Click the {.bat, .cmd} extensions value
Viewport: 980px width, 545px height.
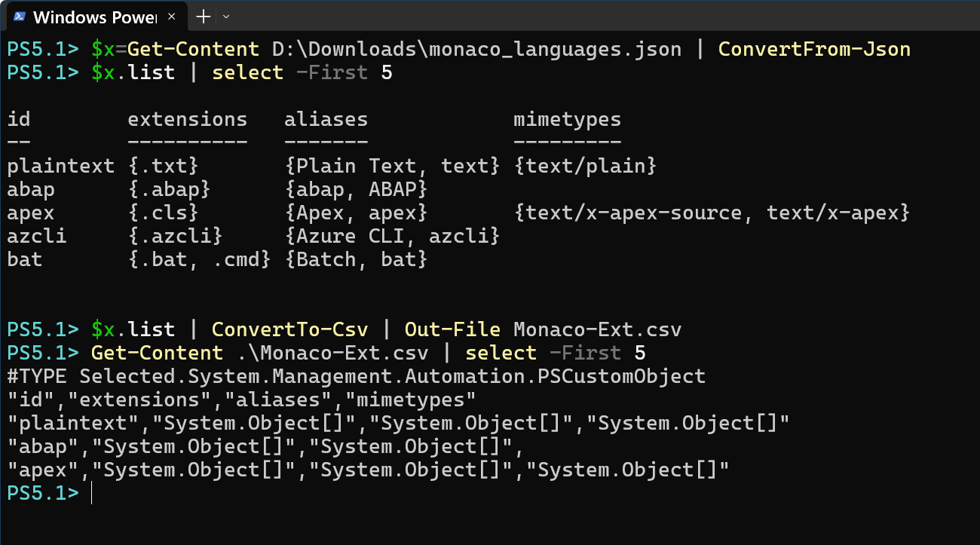tap(199, 259)
